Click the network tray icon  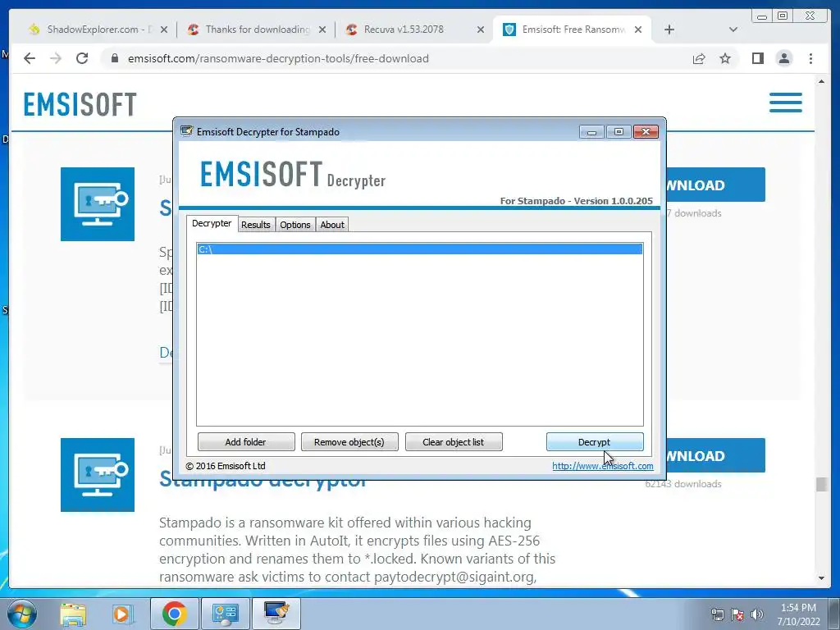[x=717, y=614]
